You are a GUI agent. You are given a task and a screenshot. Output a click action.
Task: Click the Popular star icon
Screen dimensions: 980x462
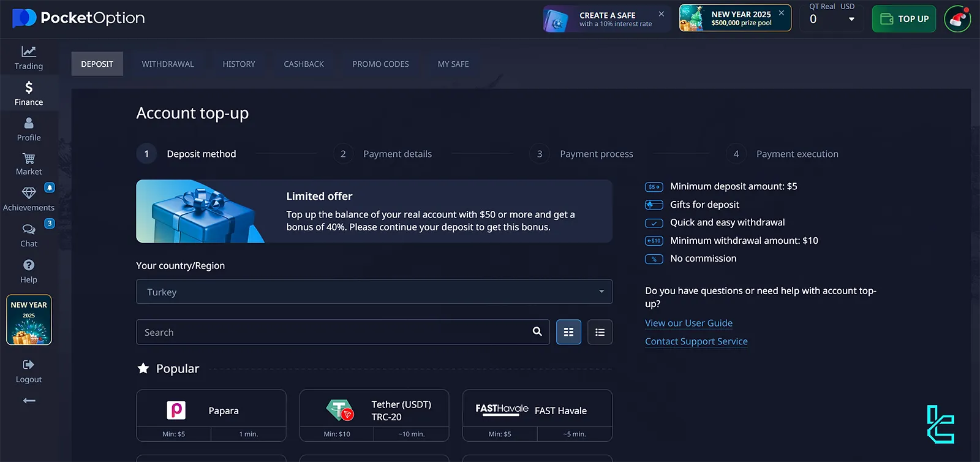click(143, 368)
